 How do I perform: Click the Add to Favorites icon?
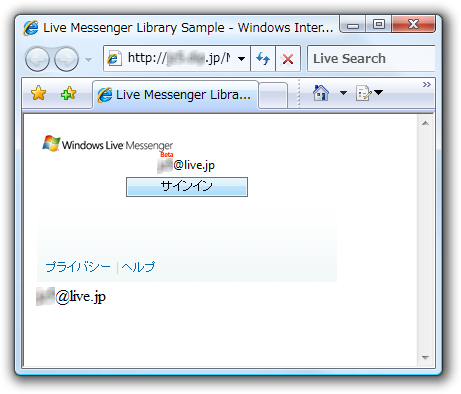[x=68, y=93]
